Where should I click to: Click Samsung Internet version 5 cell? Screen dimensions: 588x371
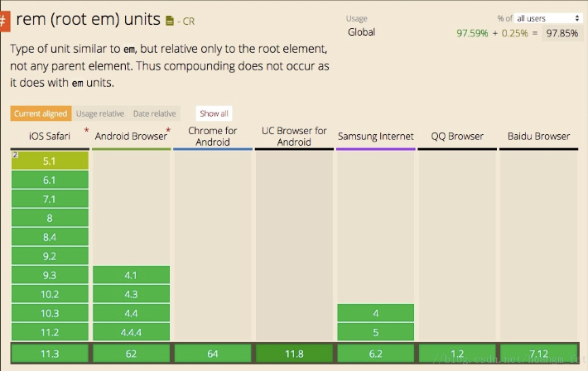[374, 332]
